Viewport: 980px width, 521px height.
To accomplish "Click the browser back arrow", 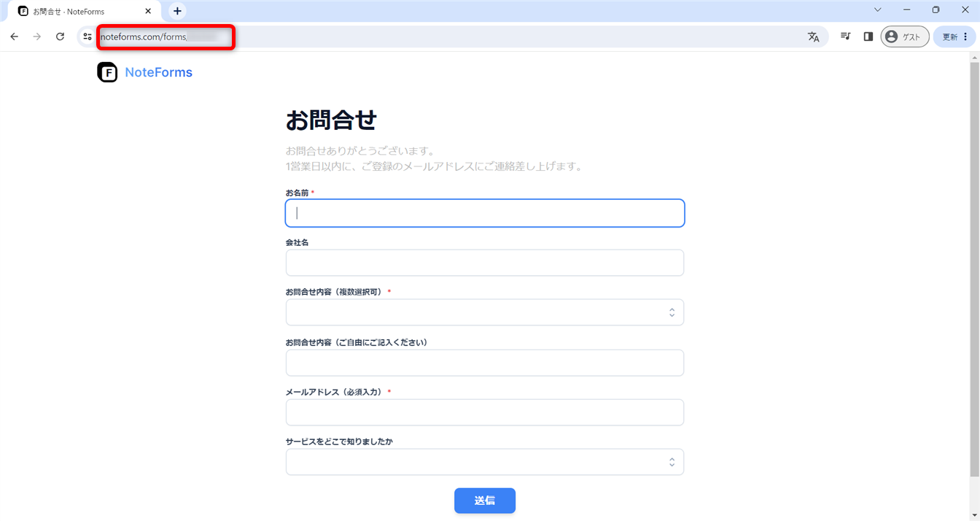I will pos(15,36).
